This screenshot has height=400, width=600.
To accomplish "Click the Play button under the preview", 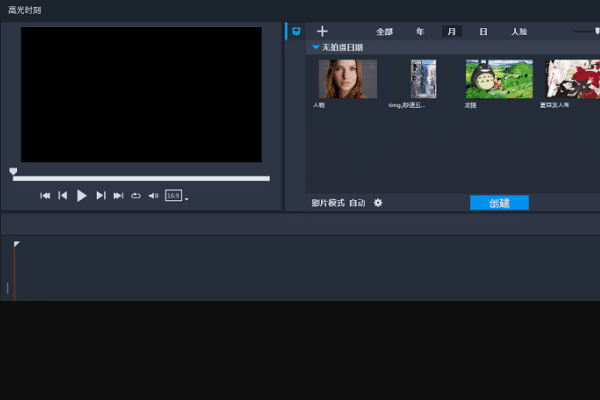I will [x=82, y=196].
